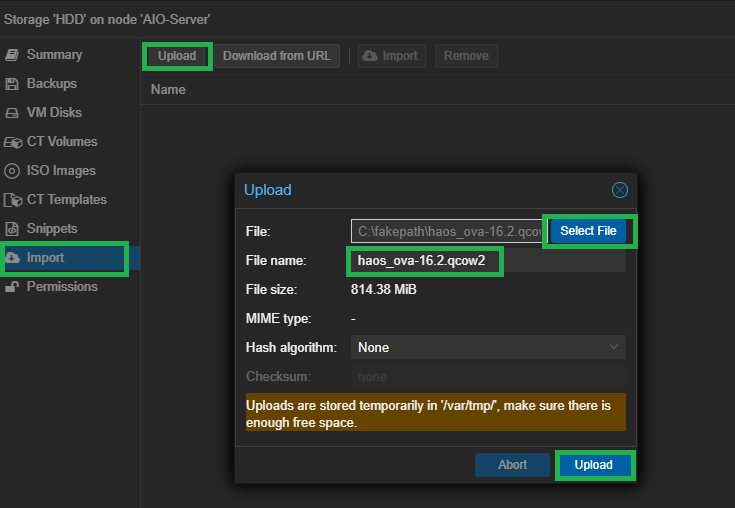Click the VM Disks drive icon

[x=12, y=113]
